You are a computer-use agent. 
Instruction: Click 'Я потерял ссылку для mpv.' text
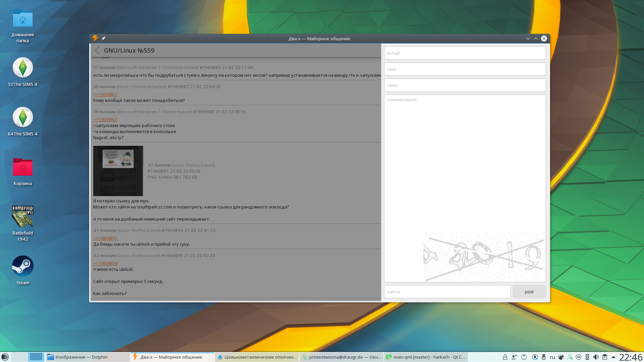click(x=121, y=201)
